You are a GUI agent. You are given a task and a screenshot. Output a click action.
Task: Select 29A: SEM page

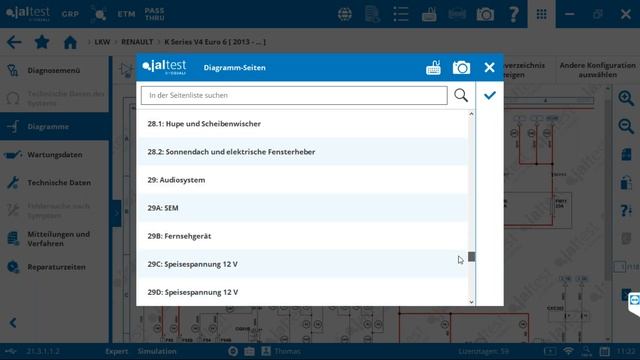(303, 208)
